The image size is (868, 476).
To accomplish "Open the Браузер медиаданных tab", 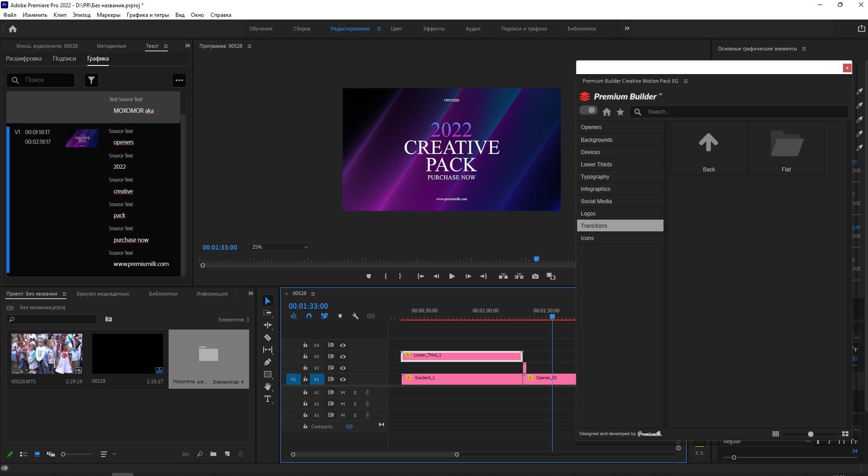I will (x=103, y=294).
